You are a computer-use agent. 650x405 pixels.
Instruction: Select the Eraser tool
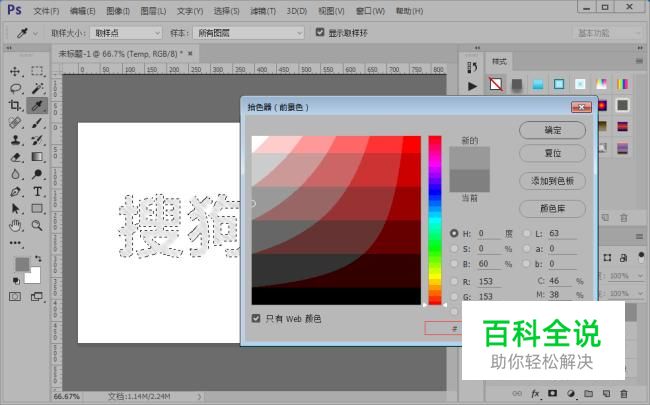coord(15,157)
